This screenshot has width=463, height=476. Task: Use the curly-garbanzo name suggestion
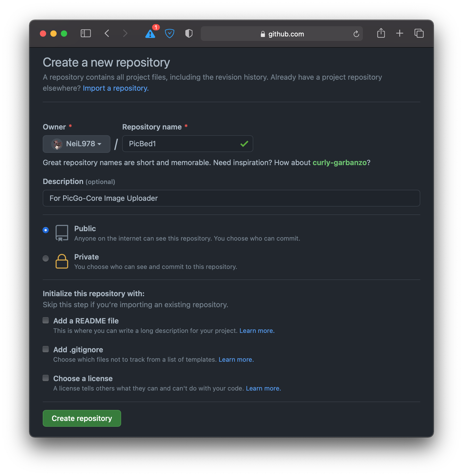pyautogui.click(x=340, y=163)
